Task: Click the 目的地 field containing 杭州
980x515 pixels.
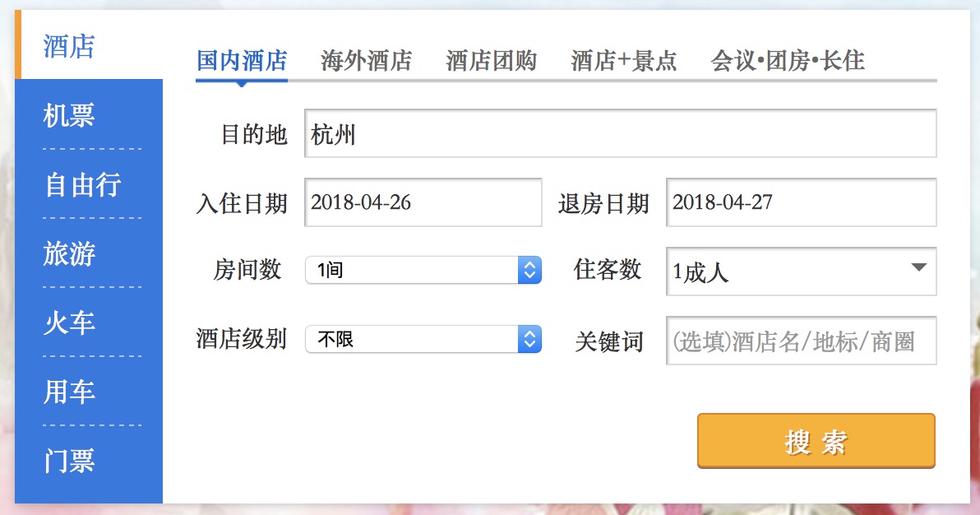Action: (x=621, y=133)
